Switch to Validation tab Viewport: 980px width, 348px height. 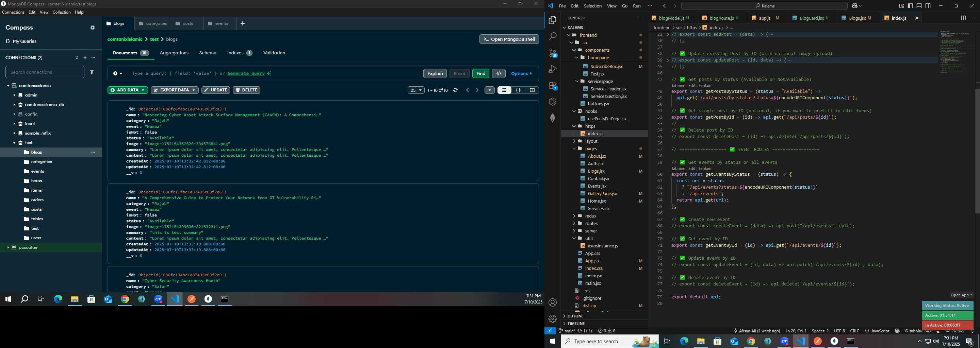(x=274, y=53)
